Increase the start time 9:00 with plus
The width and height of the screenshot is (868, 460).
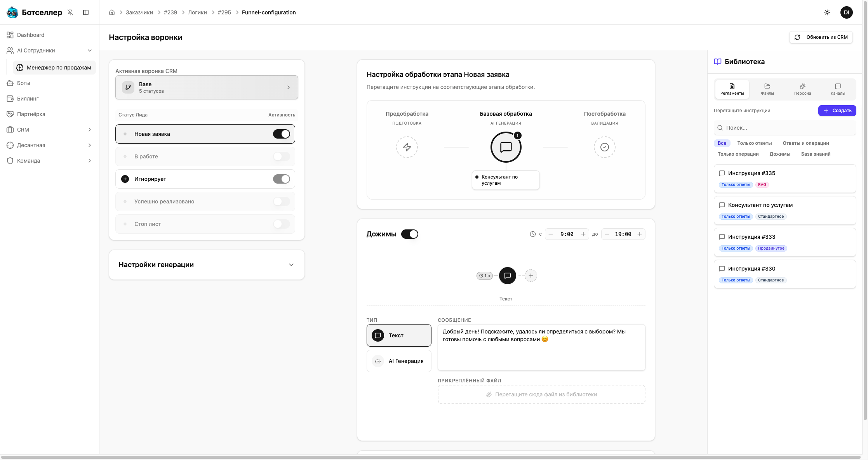tap(583, 234)
